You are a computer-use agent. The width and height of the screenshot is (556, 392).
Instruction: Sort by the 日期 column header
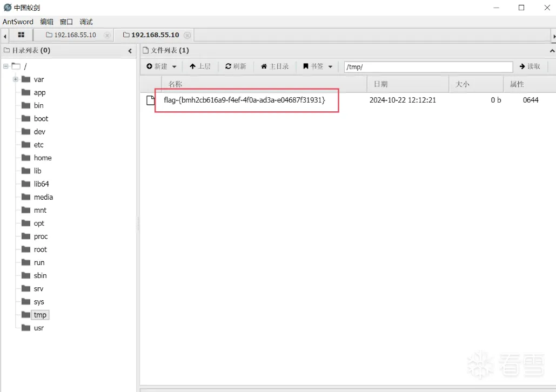click(381, 84)
